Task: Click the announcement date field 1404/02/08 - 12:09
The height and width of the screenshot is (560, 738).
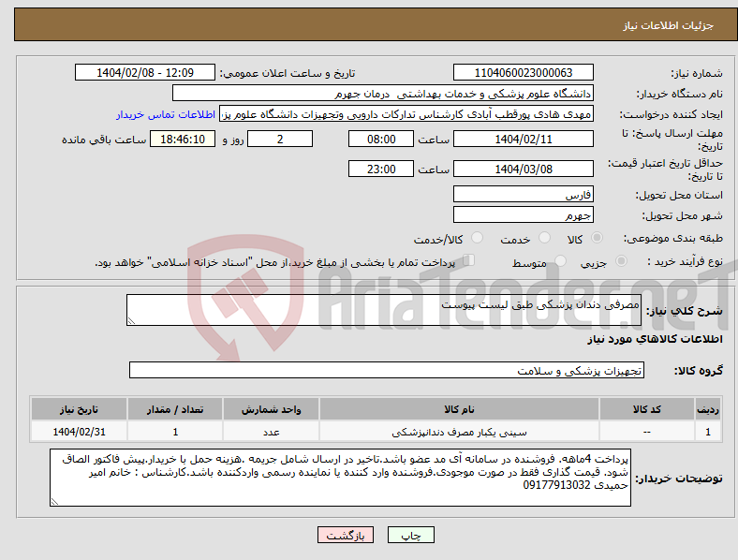Action: coord(145,72)
